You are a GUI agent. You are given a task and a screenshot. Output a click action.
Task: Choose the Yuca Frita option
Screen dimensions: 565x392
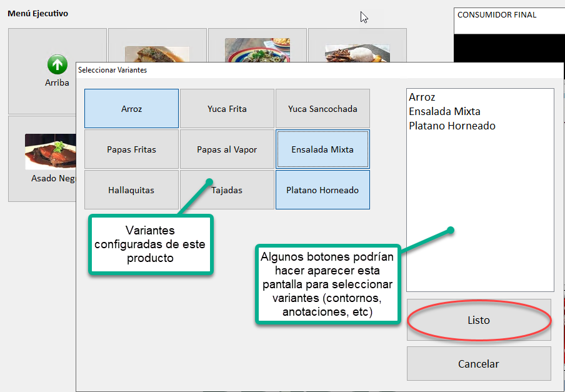click(x=227, y=108)
